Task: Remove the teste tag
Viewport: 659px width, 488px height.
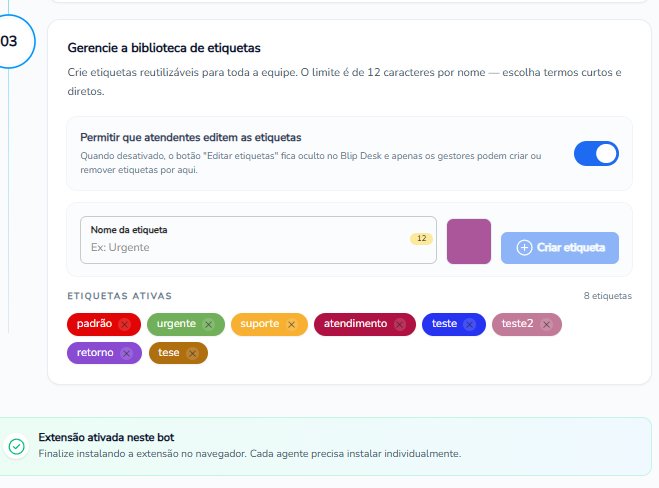Action: [469, 324]
